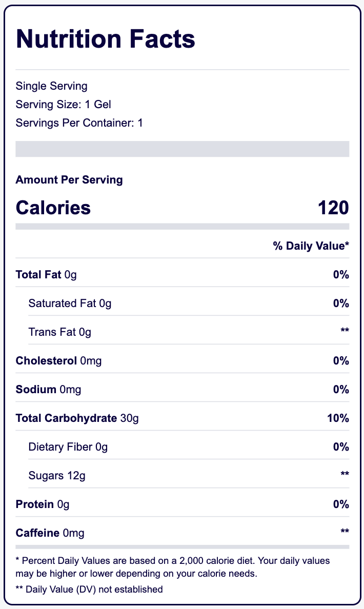Click the Protein 0g label
The width and height of the screenshot is (364, 609).
pyautogui.click(x=43, y=504)
